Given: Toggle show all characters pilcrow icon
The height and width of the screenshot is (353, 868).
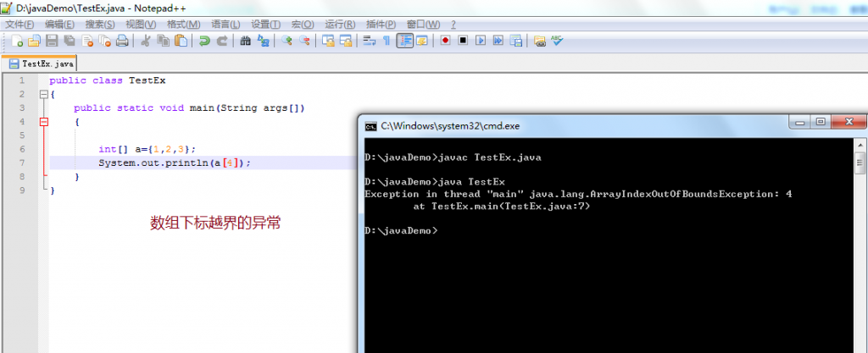Looking at the screenshot, I should (x=387, y=41).
